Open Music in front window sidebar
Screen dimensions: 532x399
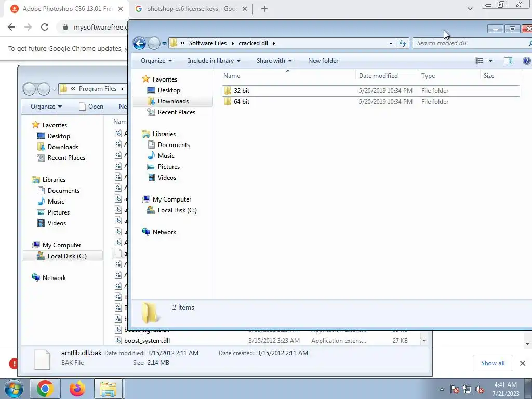[166, 156]
